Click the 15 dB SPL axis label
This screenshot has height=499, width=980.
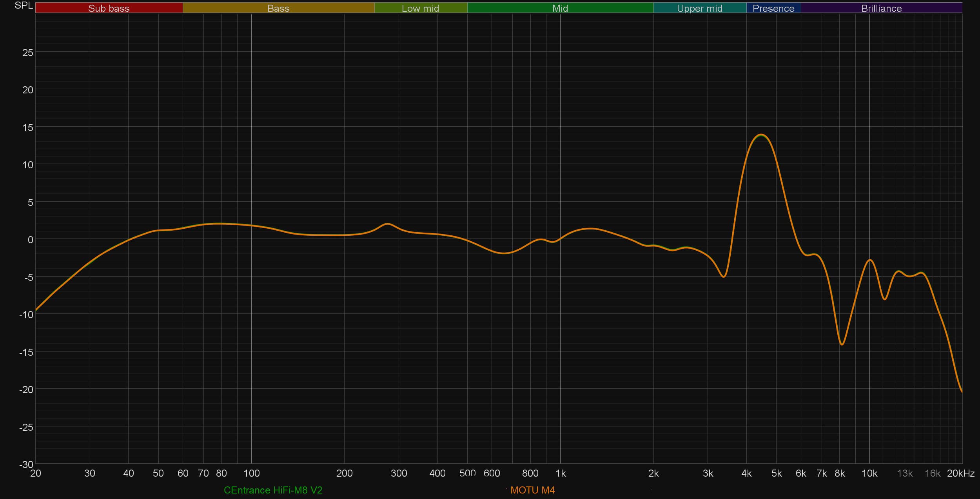point(27,127)
